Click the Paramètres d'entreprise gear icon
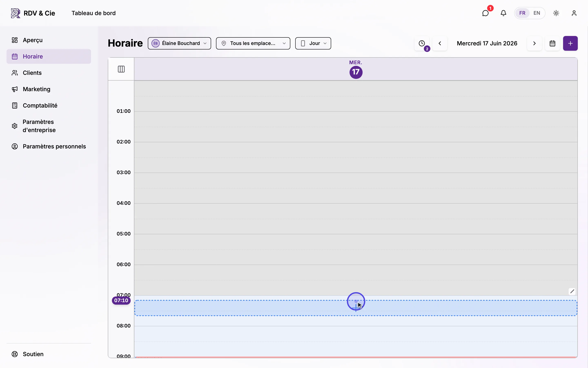 click(x=15, y=126)
